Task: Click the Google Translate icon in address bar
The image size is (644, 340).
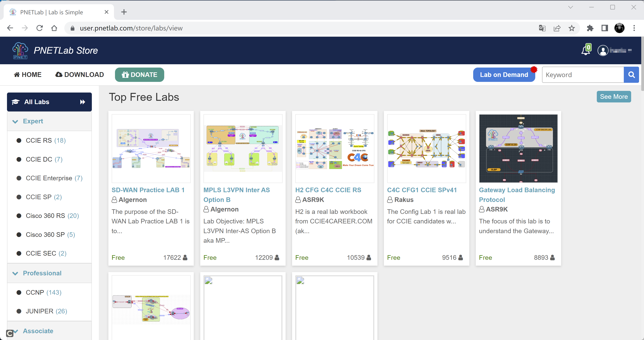Action: pos(542,28)
